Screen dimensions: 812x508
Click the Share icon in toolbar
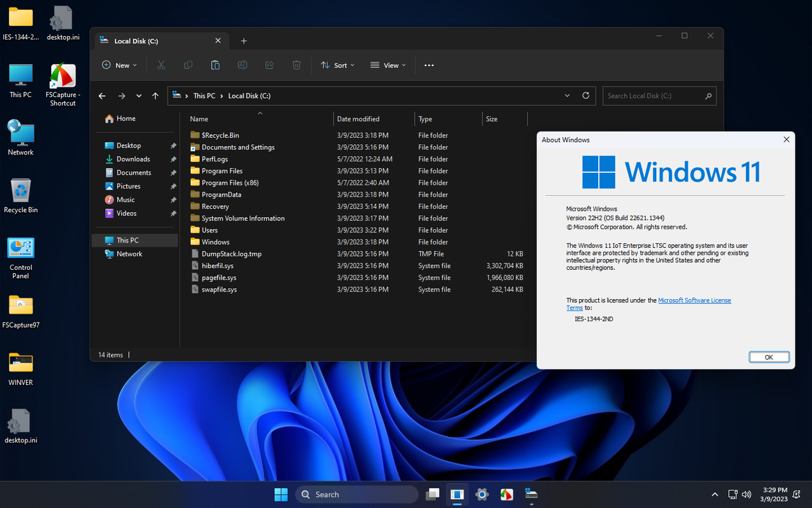270,65
